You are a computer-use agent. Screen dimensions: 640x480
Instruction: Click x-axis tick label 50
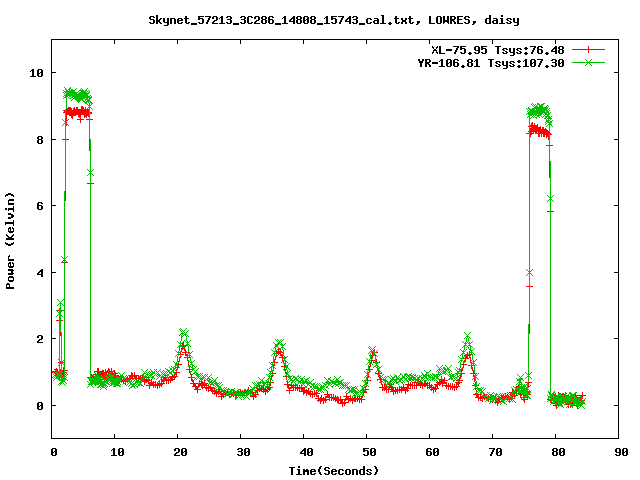tap(369, 452)
